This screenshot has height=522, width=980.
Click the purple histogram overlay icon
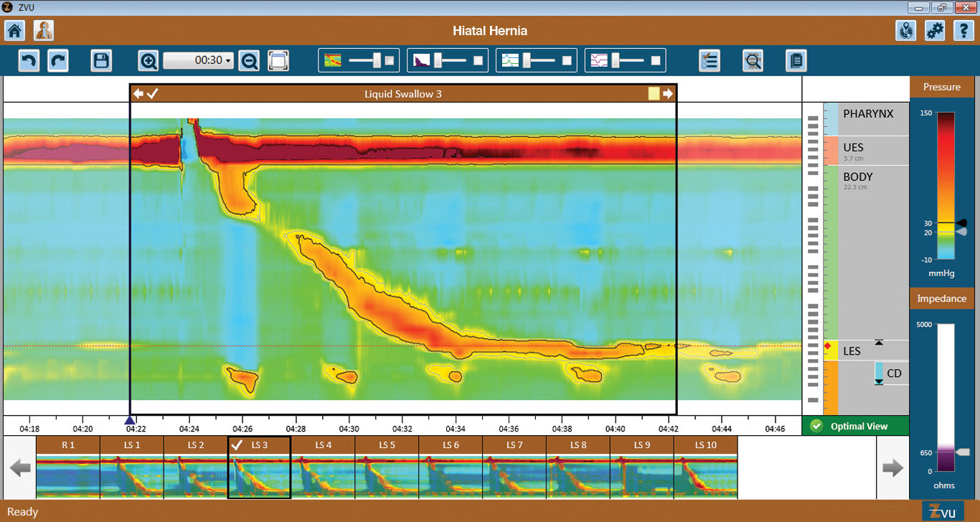[421, 61]
